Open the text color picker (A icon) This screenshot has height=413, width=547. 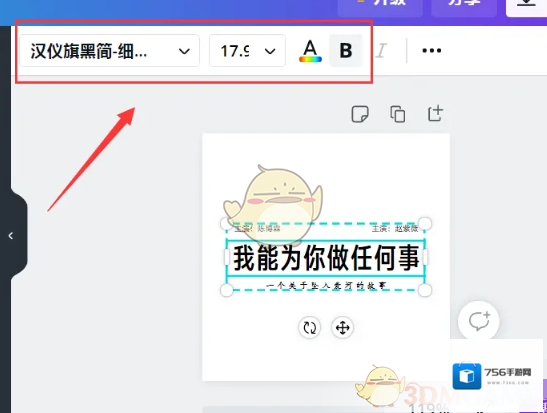tap(310, 51)
